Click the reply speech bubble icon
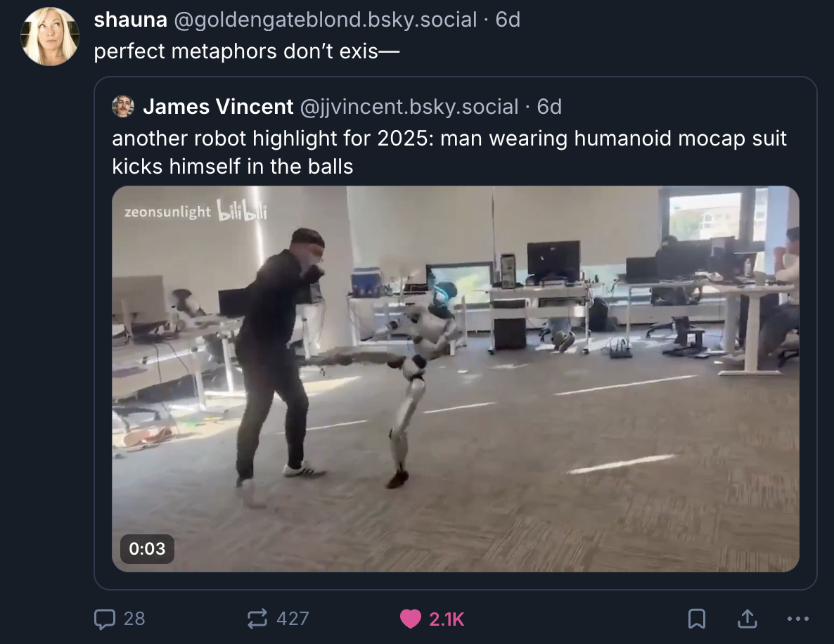 (x=105, y=619)
